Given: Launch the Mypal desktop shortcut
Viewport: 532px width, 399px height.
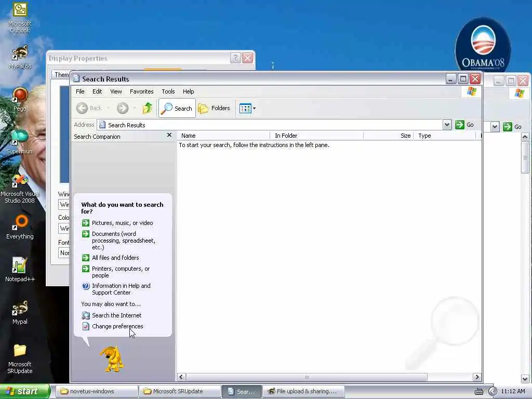Looking at the screenshot, I should pyautogui.click(x=20, y=312).
